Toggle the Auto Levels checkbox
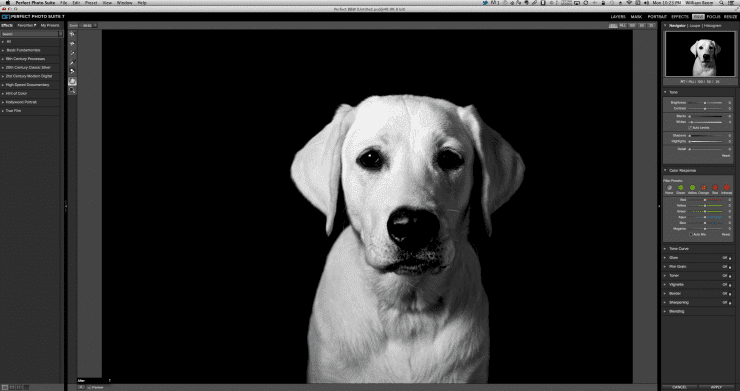 [690, 128]
